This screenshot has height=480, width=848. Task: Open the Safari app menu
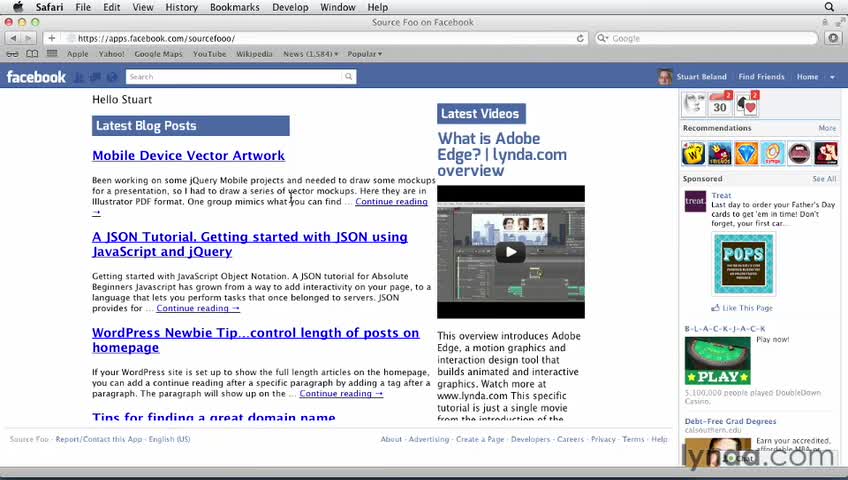(49, 7)
